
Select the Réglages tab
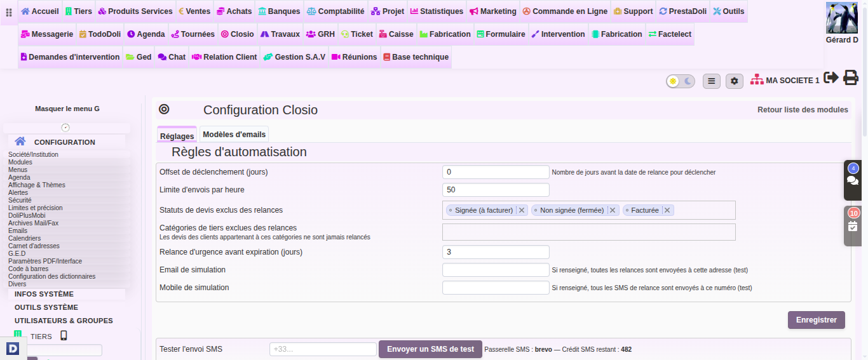click(x=177, y=135)
